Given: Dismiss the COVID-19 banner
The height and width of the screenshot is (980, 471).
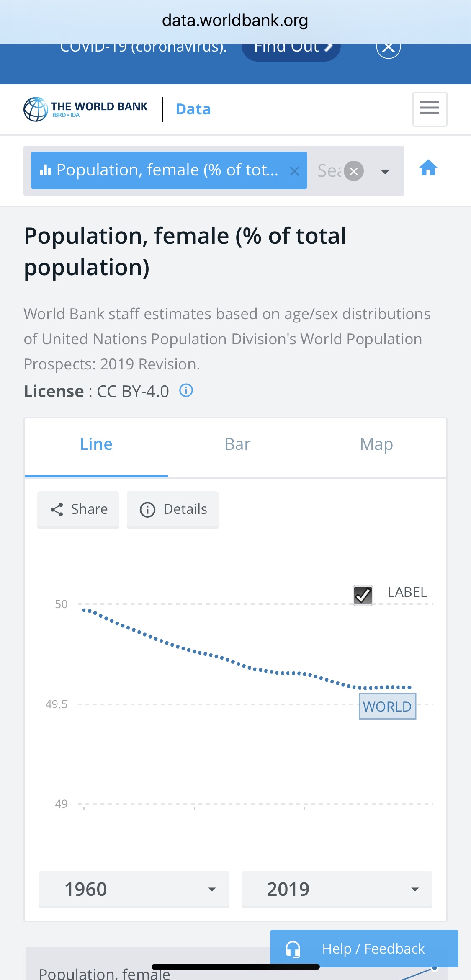Looking at the screenshot, I should click(x=388, y=47).
